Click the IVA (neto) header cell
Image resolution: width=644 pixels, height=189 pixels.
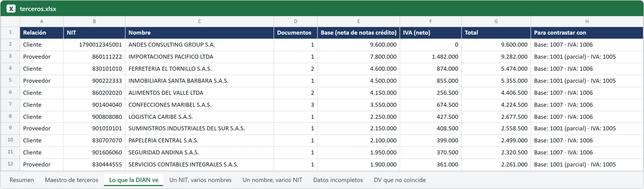click(430, 33)
